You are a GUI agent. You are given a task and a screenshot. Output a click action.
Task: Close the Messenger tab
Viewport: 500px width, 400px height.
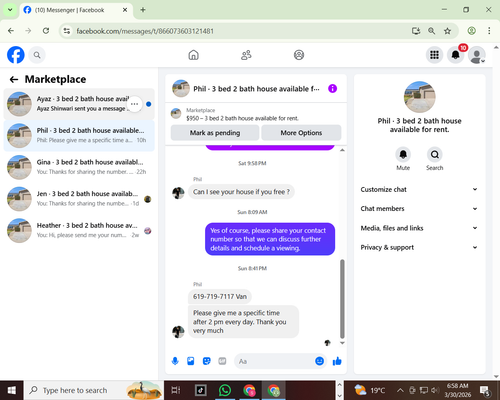tap(125, 10)
